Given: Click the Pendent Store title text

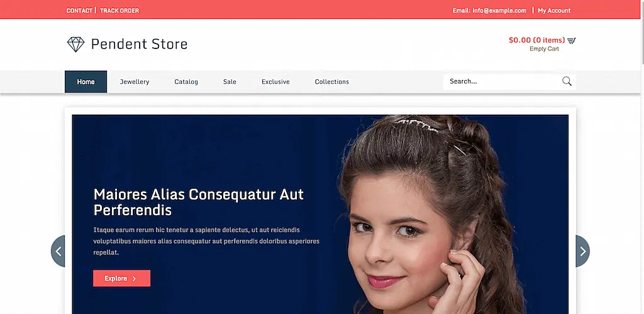Looking at the screenshot, I should [x=139, y=44].
